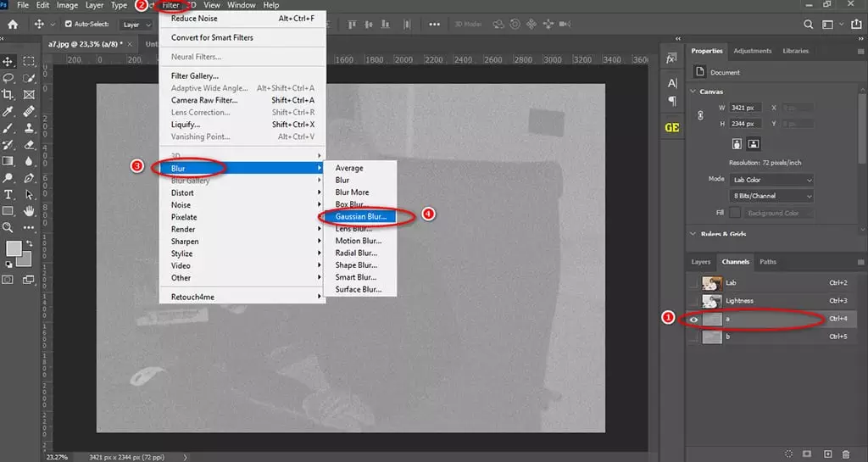Click the canvas width field
This screenshot has width=868, height=462.
pos(743,108)
